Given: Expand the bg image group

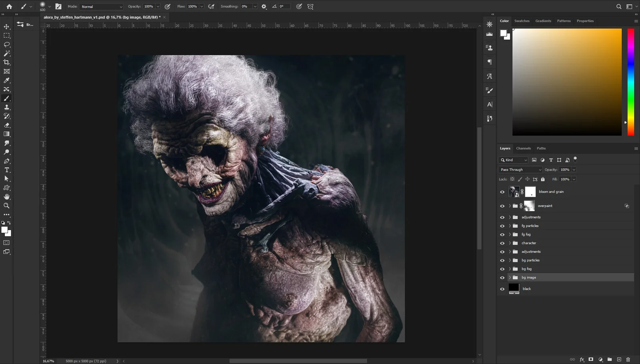Looking at the screenshot, I should pyautogui.click(x=509, y=277).
